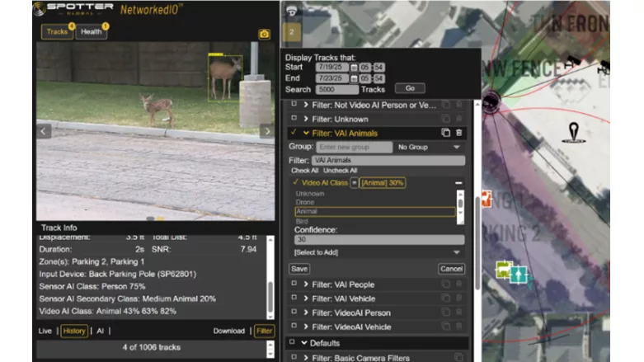Delete the VAI Animals filter

pos(458,133)
